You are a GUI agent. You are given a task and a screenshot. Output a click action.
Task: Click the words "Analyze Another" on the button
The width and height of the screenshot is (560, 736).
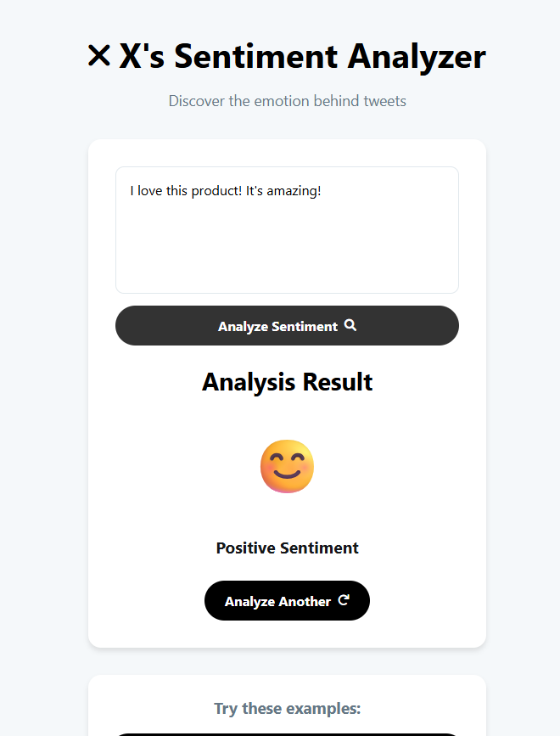click(x=277, y=601)
